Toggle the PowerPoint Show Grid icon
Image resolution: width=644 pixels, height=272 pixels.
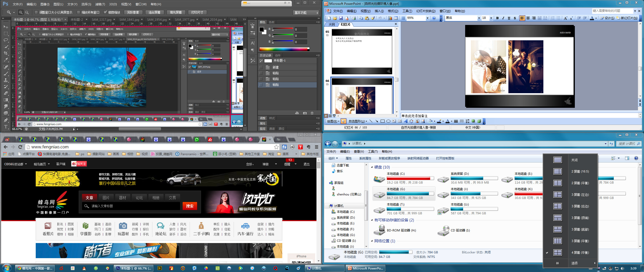pos(403,18)
